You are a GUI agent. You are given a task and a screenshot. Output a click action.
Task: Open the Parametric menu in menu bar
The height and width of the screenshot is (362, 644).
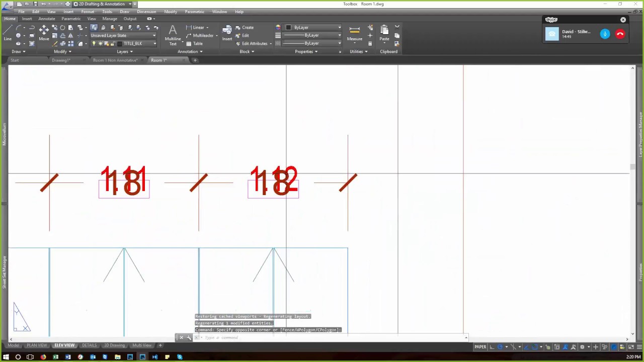pyautogui.click(x=195, y=12)
